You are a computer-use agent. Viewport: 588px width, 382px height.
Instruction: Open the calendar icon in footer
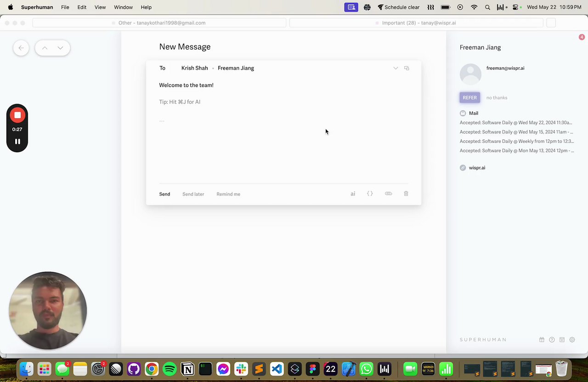click(562, 340)
